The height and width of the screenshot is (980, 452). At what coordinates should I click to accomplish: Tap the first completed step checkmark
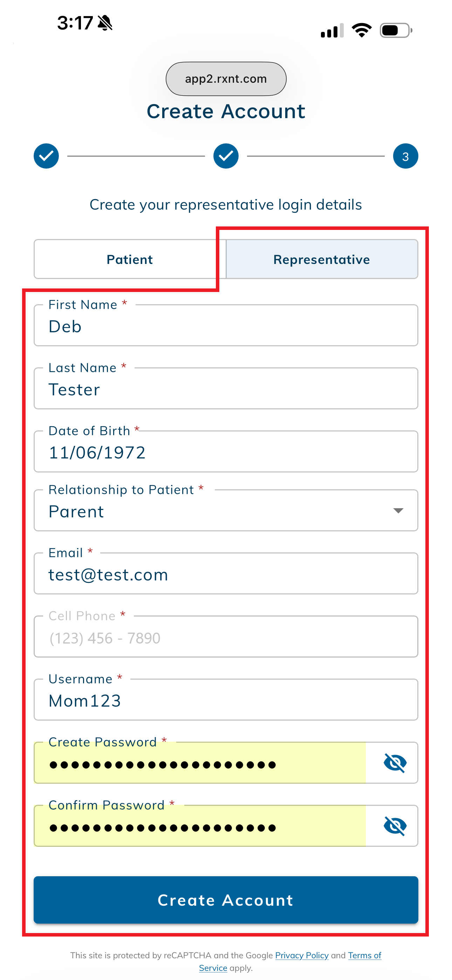(46, 156)
